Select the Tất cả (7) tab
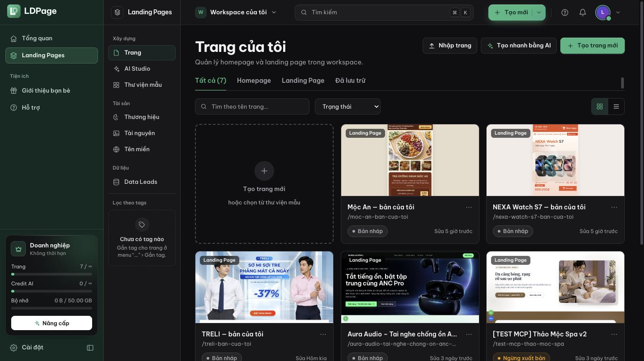This screenshot has width=644, height=361. coord(211,81)
